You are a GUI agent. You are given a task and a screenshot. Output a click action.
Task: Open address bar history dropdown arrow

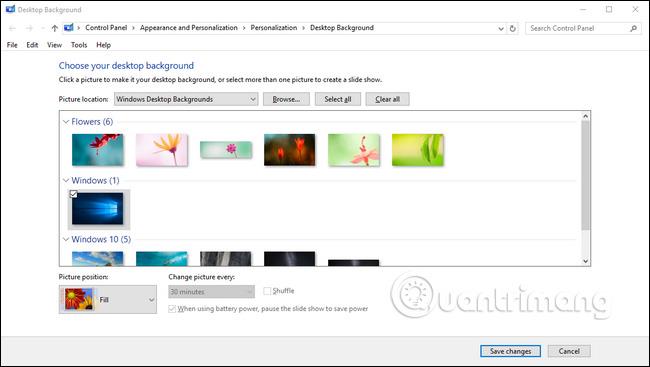pyautogui.click(x=501, y=29)
